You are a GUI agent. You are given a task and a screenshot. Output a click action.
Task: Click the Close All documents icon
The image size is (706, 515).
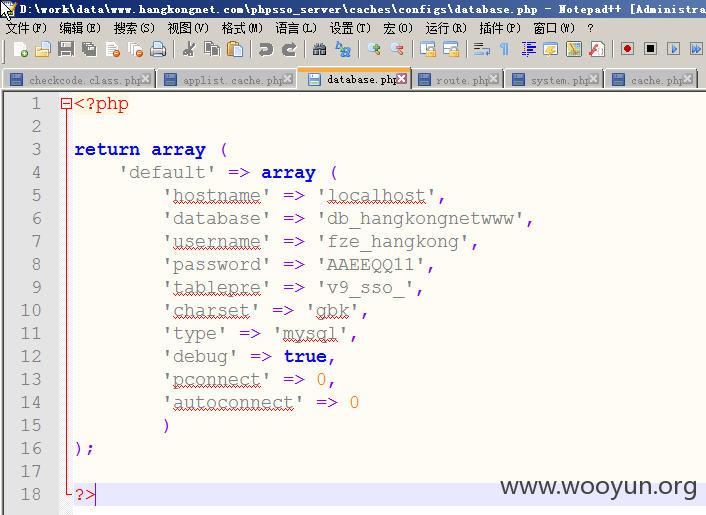[x=135, y=49]
